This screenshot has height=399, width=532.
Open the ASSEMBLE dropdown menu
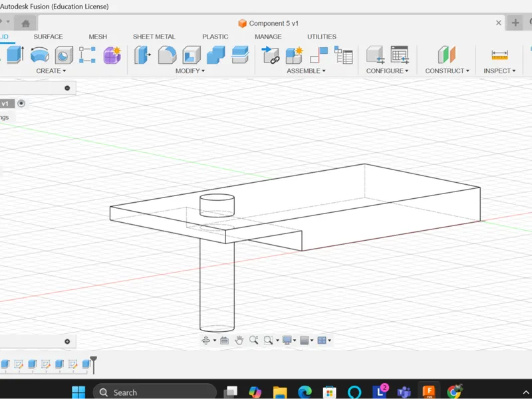(x=306, y=71)
